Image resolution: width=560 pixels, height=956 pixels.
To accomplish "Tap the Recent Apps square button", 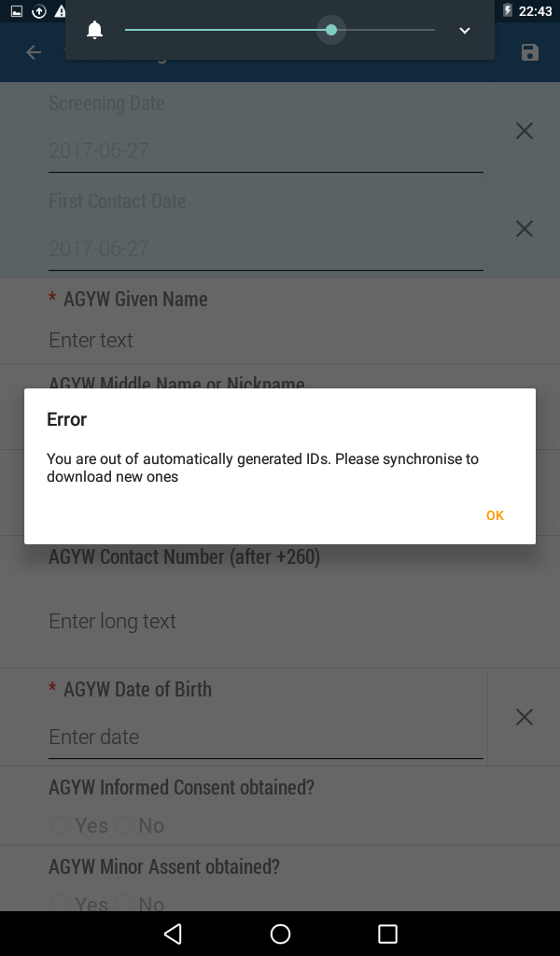I will click(x=387, y=934).
